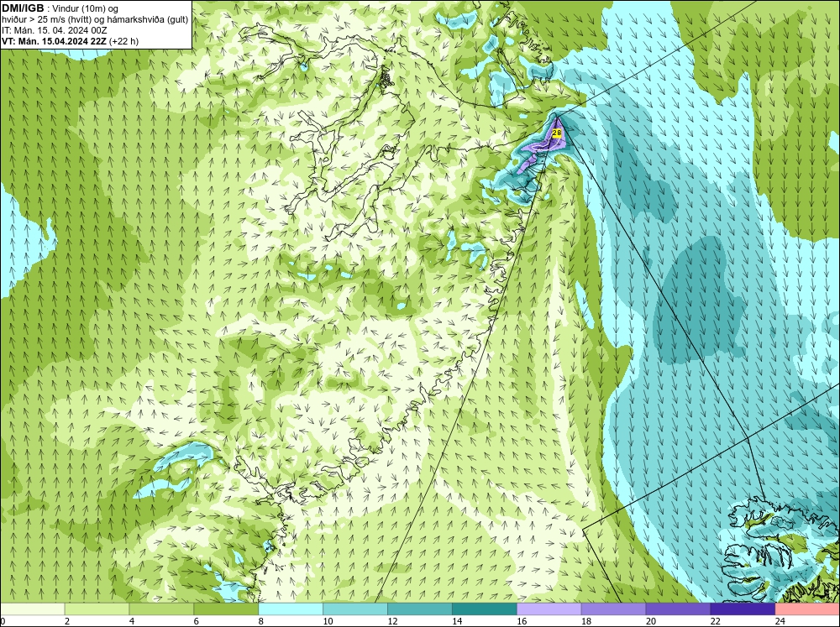Select the 22-24 m/s dark indigo swatch

click(743, 609)
